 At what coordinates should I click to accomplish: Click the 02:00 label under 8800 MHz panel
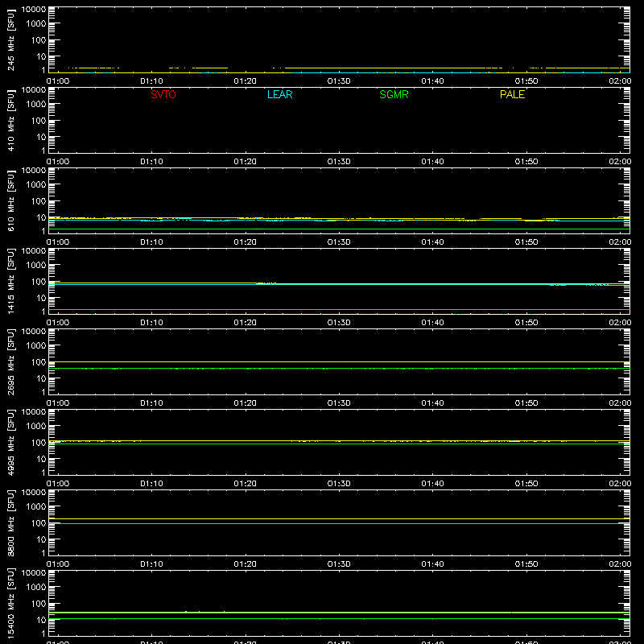click(620, 564)
